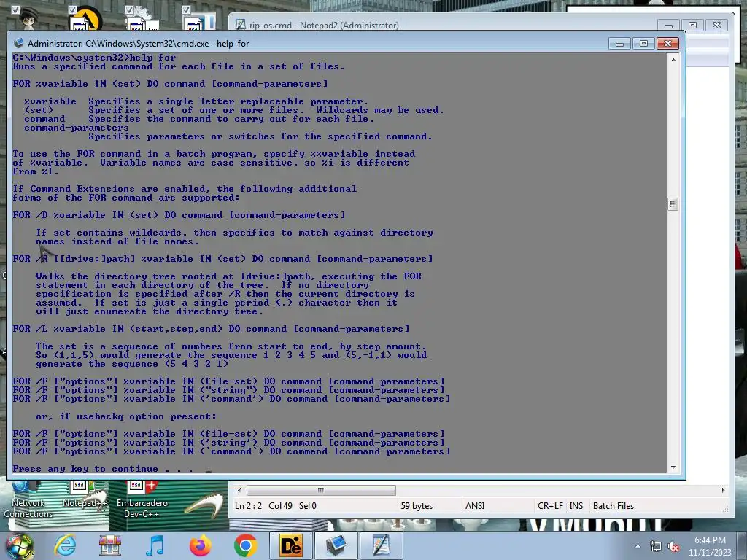
Task: Click the 'FOR /D %variable IN' syntax line
Action: [x=179, y=215]
